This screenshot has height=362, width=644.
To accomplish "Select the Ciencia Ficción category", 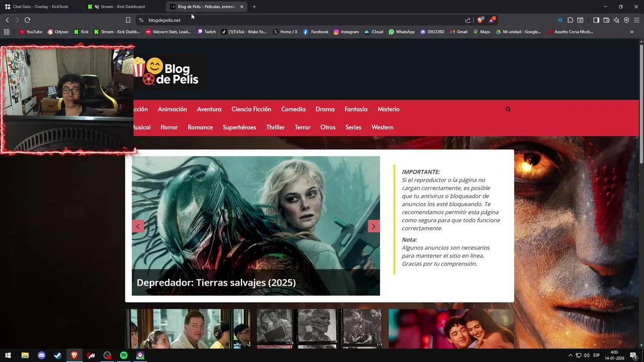I will (251, 109).
